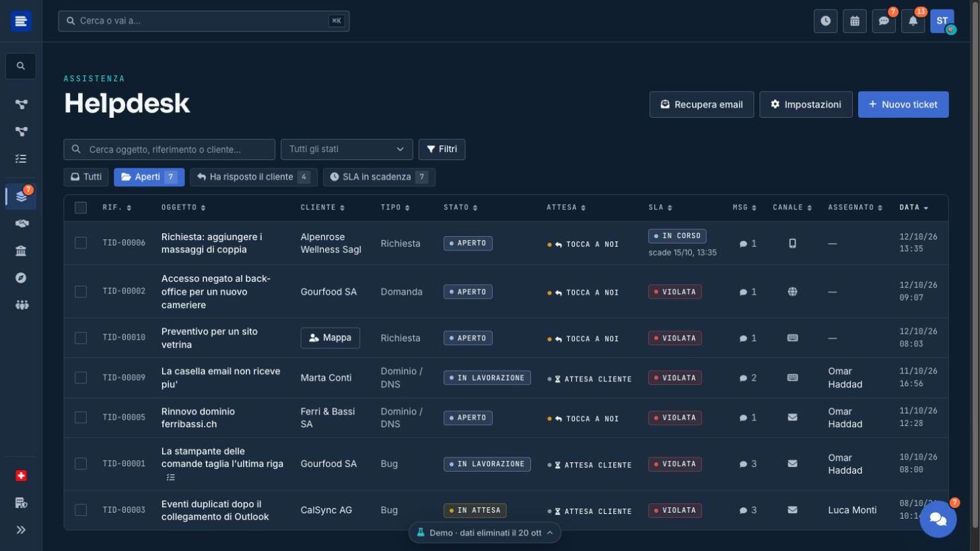Focus the 'Cerca oggetto, riferimento o cliente' field
Viewport: 980px width, 551px height.
pos(170,149)
